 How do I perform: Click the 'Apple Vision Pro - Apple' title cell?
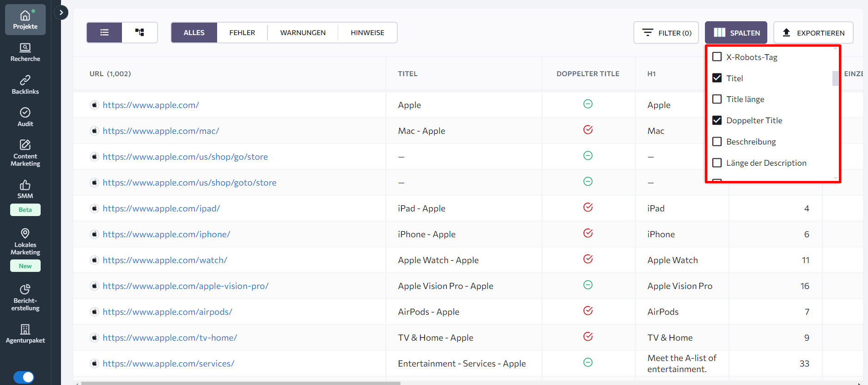point(445,286)
